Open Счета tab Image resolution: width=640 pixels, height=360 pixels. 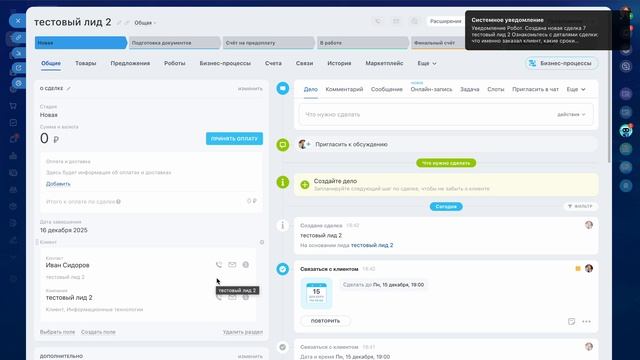tap(273, 63)
